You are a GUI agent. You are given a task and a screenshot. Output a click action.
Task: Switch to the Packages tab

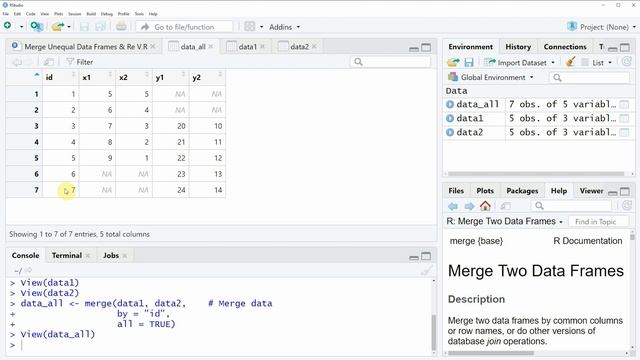point(522,191)
